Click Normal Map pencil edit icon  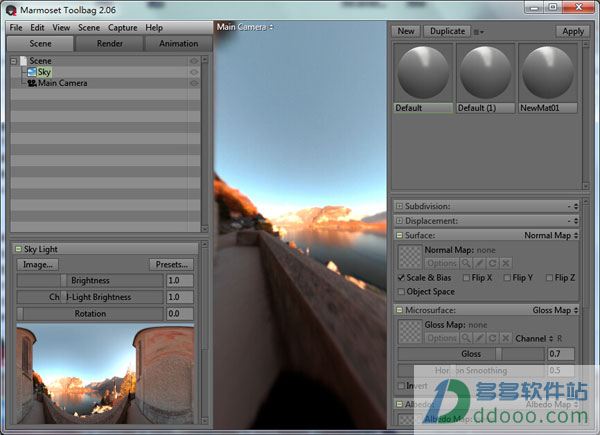(479, 263)
